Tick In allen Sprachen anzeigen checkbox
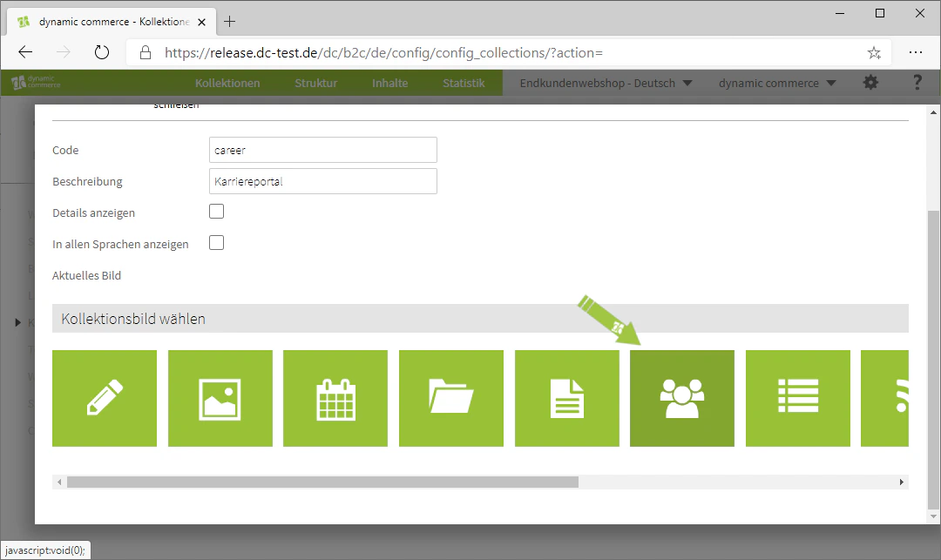Image resolution: width=941 pixels, height=560 pixels. coord(217,243)
